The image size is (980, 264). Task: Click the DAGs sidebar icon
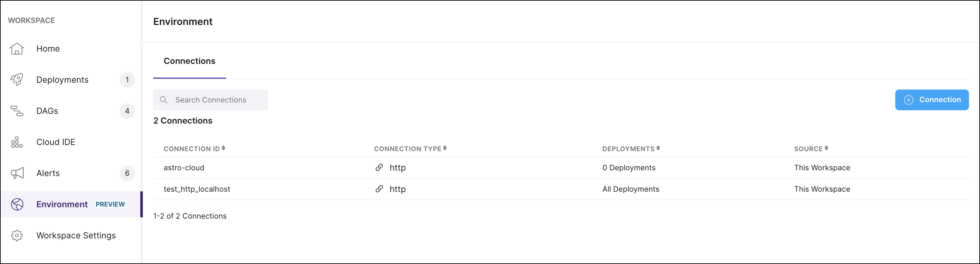coord(17,111)
